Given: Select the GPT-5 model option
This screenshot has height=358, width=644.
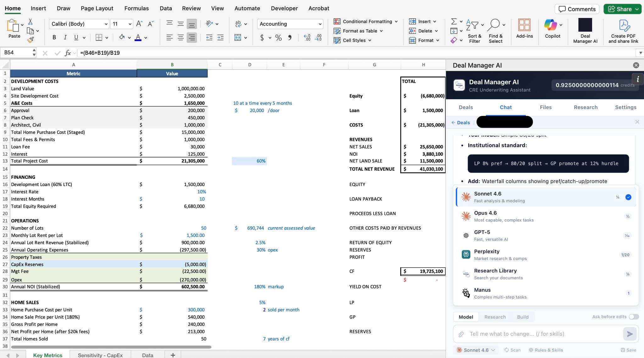Looking at the screenshot, I should (546, 236).
